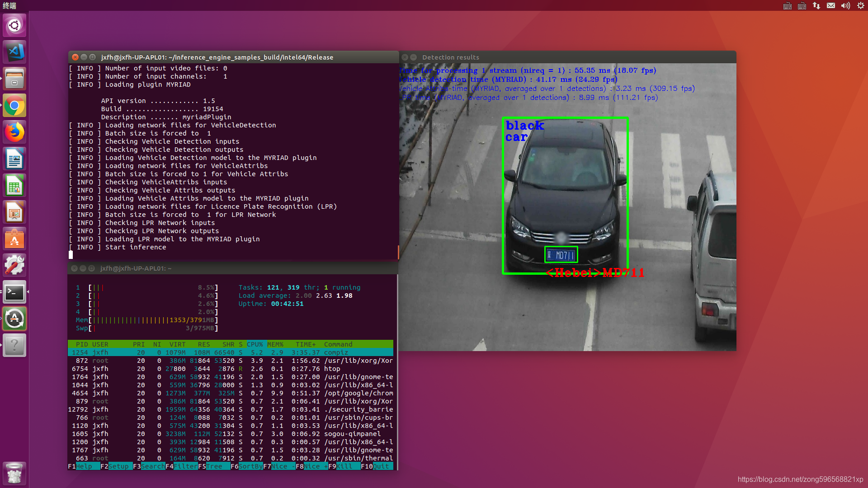Open LibreOffice Calc spreadsheet icon

(x=14, y=186)
